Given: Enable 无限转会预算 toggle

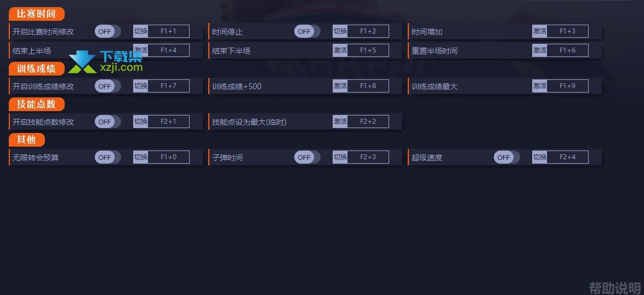Looking at the screenshot, I should click(x=107, y=157).
